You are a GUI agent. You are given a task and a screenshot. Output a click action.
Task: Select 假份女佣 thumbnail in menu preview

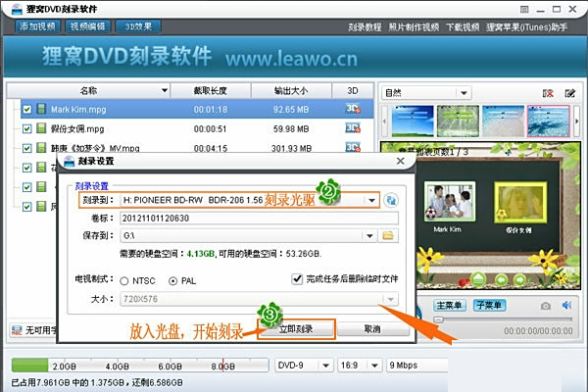coord(519,203)
